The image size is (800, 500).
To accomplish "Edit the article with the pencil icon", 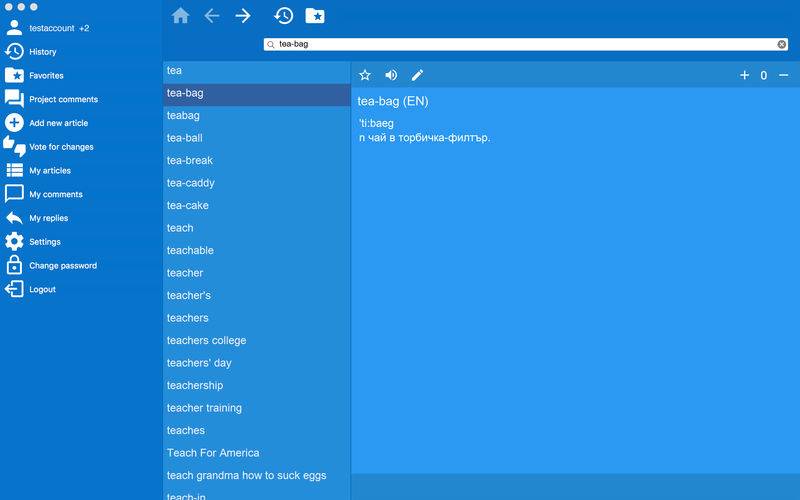I will click(417, 76).
